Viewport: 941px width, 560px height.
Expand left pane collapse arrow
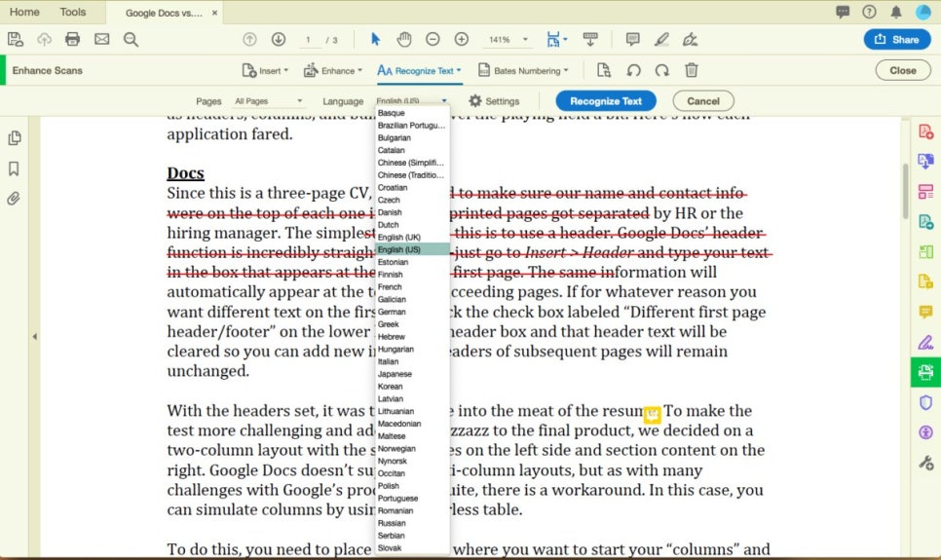pos(34,336)
